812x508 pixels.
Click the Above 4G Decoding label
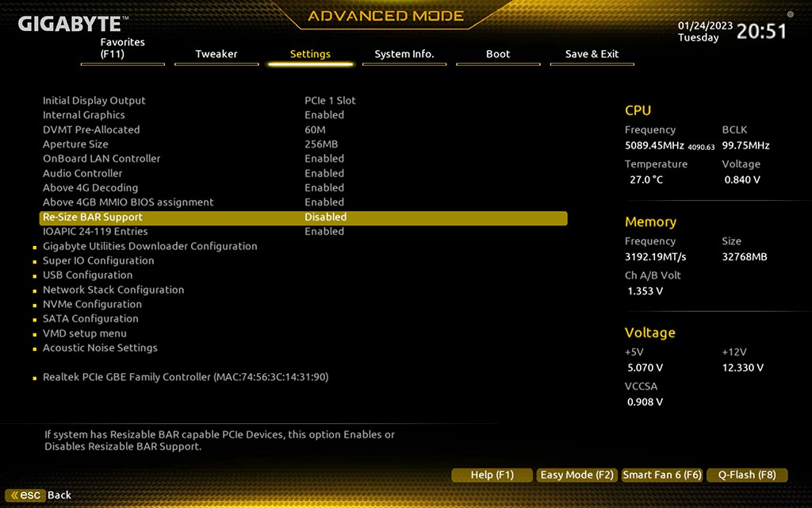pyautogui.click(x=90, y=187)
